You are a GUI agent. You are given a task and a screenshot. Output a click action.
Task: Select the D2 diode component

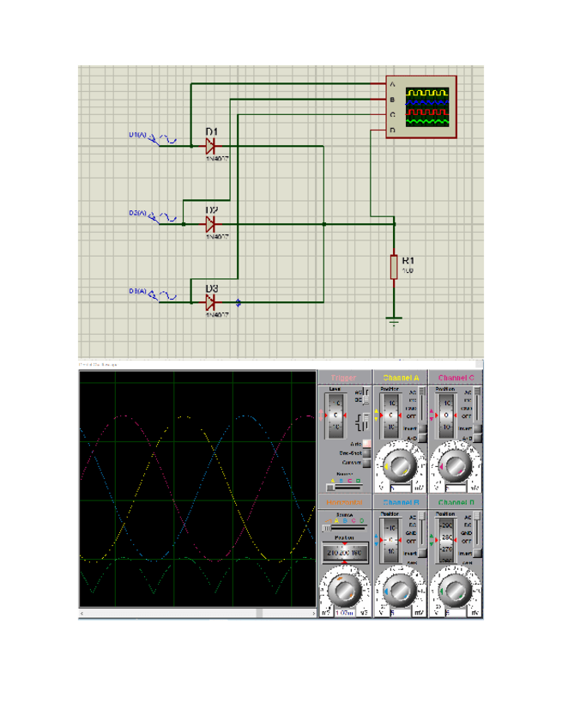(x=210, y=224)
